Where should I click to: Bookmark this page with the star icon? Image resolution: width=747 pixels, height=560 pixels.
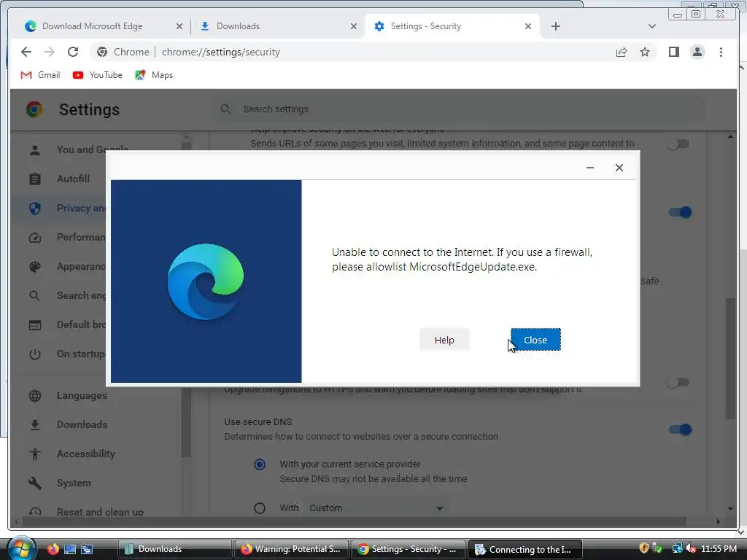[x=645, y=52]
